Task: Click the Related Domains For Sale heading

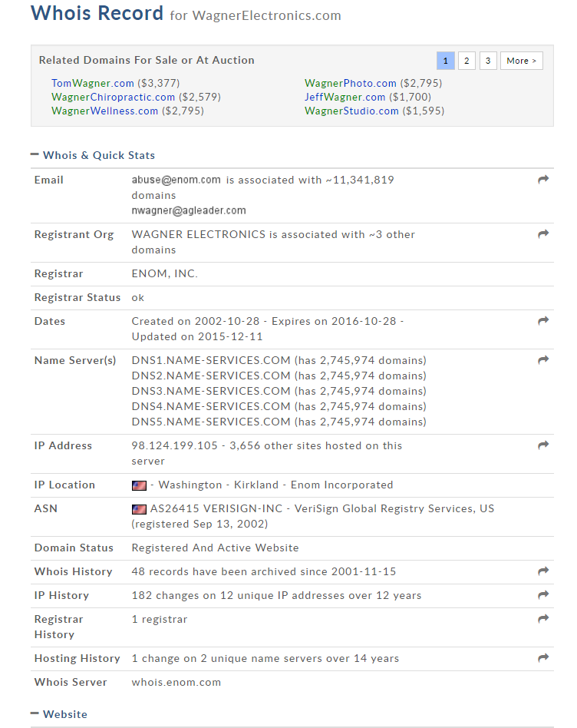Action: [x=147, y=60]
